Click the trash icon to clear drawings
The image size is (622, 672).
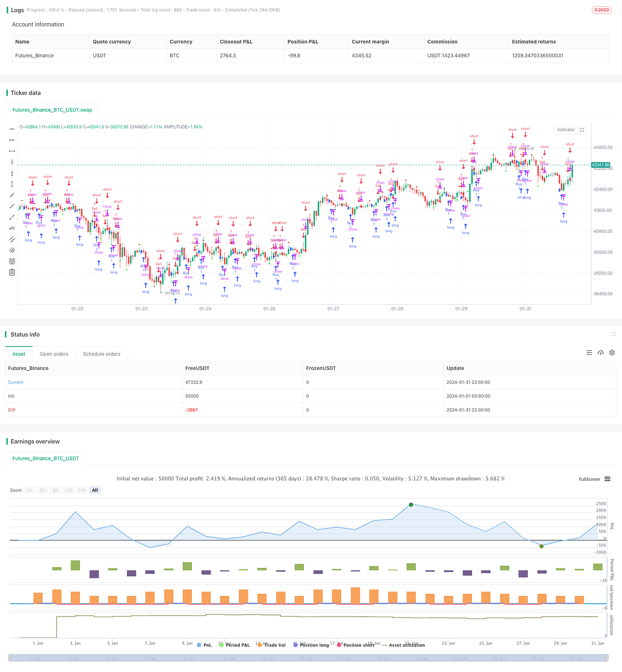point(12,273)
